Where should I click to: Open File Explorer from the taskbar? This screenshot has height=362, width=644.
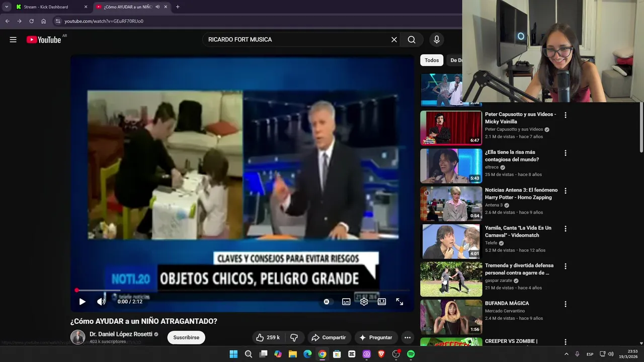(x=292, y=354)
